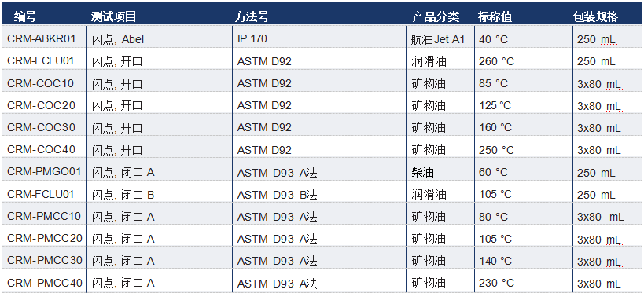Click the 方法号 column header
644x293 pixels.
point(252,16)
